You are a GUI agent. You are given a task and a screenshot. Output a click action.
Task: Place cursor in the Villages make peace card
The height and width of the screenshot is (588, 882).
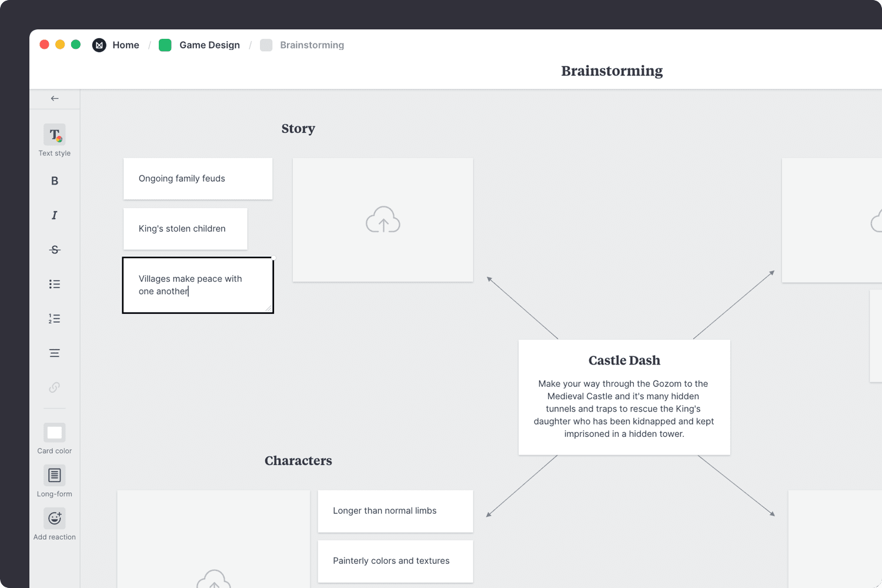pyautogui.click(x=198, y=285)
